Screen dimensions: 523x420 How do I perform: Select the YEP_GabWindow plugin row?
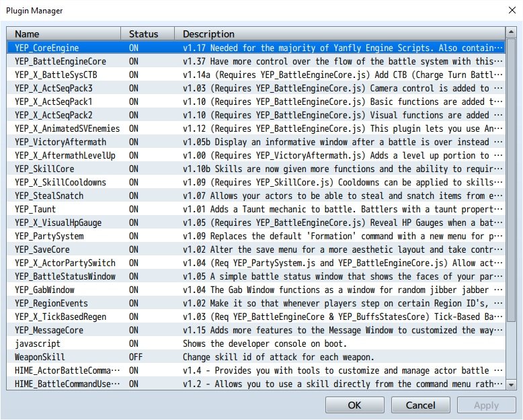coord(256,290)
